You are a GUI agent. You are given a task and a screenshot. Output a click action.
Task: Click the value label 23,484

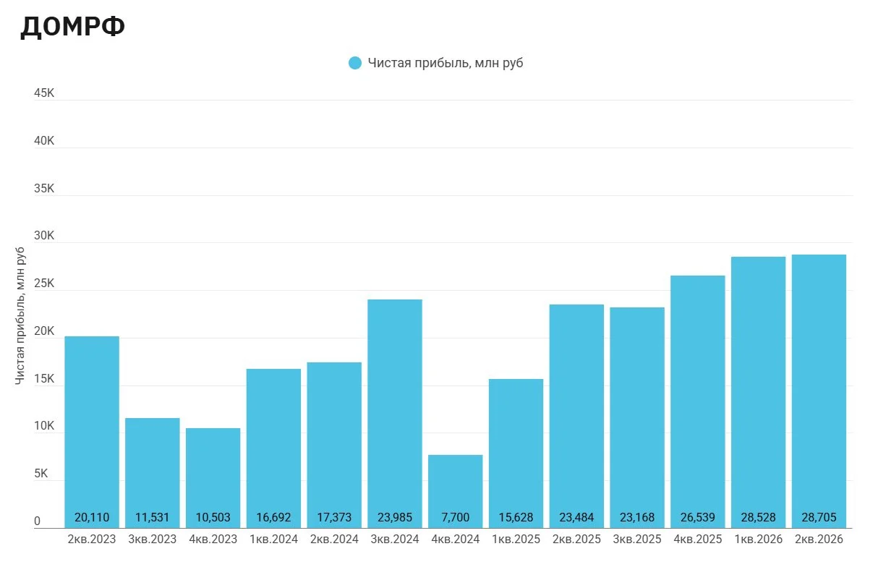point(576,518)
